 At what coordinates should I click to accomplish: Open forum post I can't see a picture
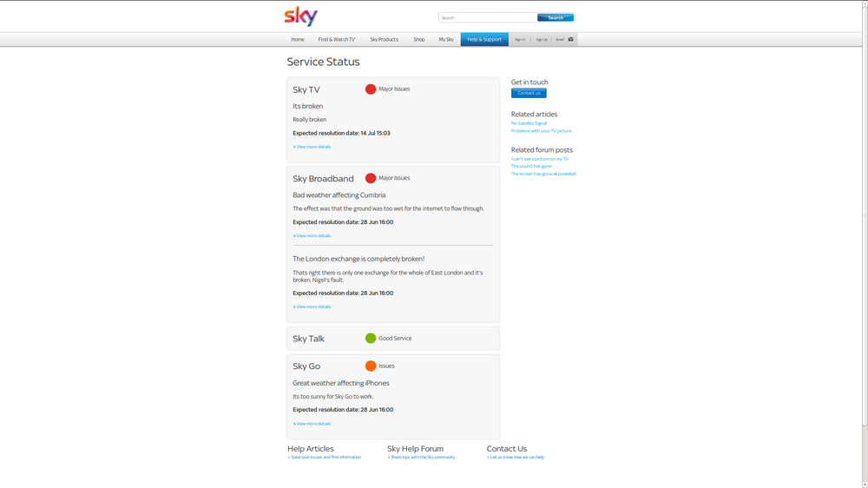pos(540,159)
